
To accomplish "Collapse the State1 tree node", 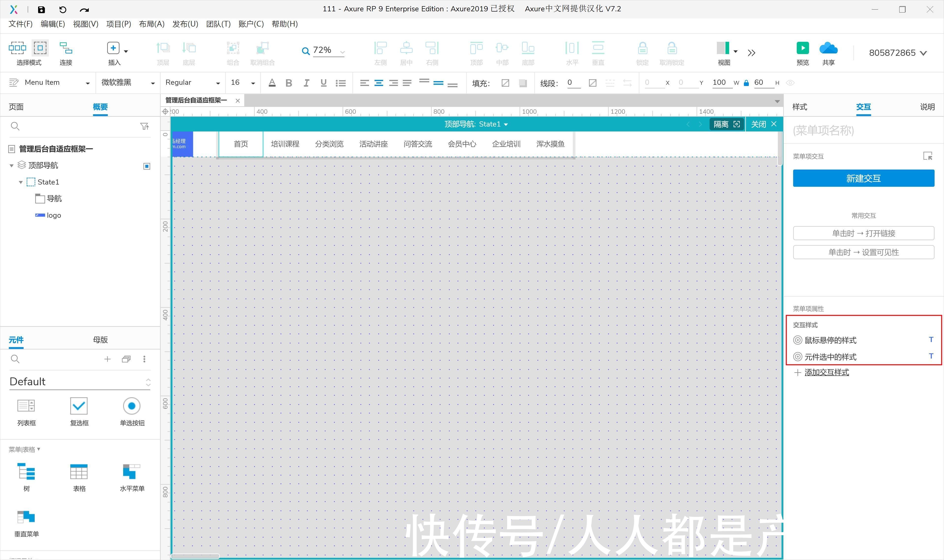I will (x=21, y=182).
